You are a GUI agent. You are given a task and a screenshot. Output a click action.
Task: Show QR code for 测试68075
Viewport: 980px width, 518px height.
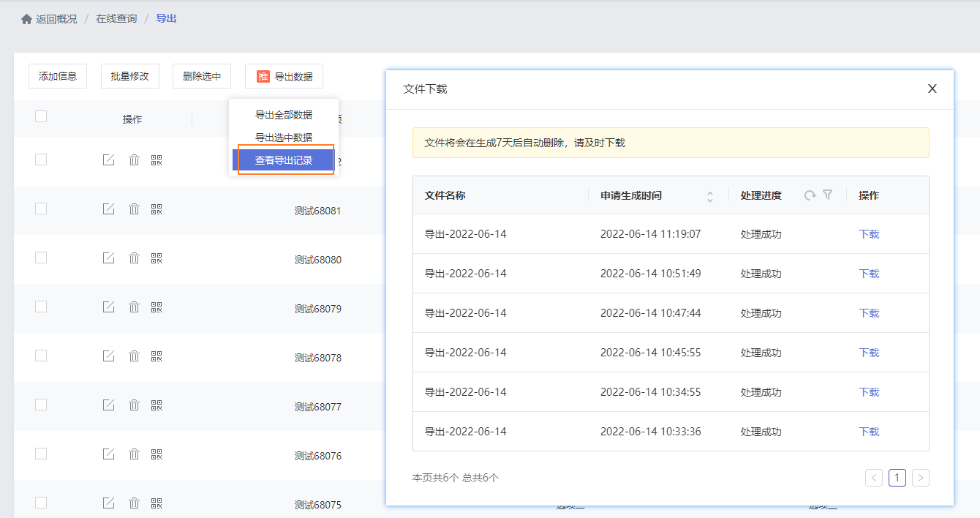(x=157, y=503)
